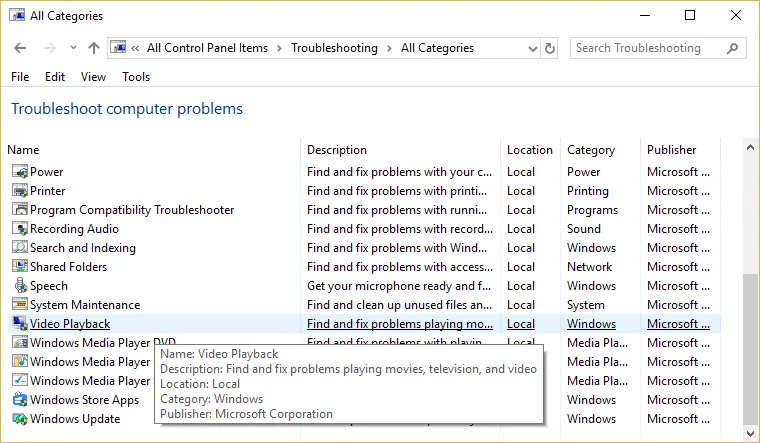Sort by the Category column header
The width and height of the screenshot is (760, 443).
coord(591,150)
